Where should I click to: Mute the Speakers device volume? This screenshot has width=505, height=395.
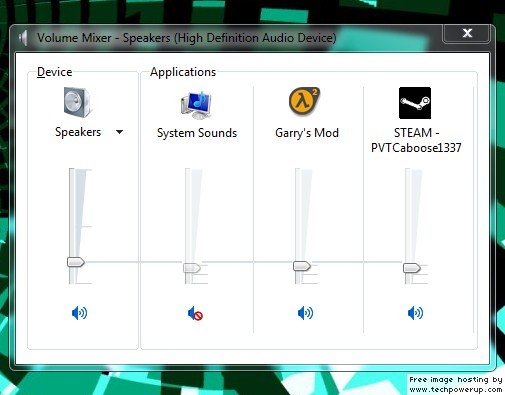tap(79, 313)
